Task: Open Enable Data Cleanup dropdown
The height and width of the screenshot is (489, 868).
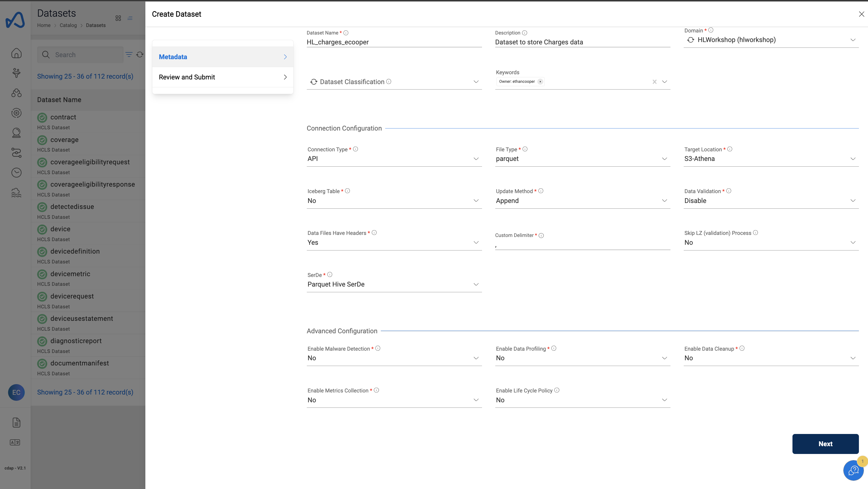Action: tap(771, 358)
